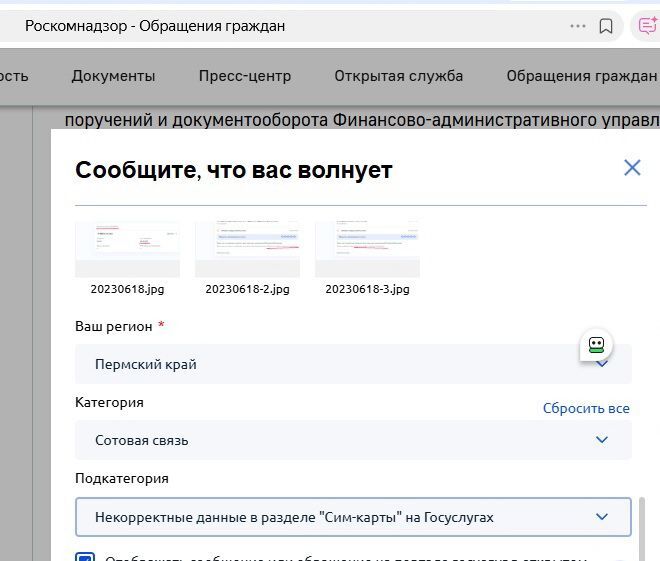Screen dimensions: 660x561
Task: Click the file name text "20230618-2.jpg"
Action: 248,289
